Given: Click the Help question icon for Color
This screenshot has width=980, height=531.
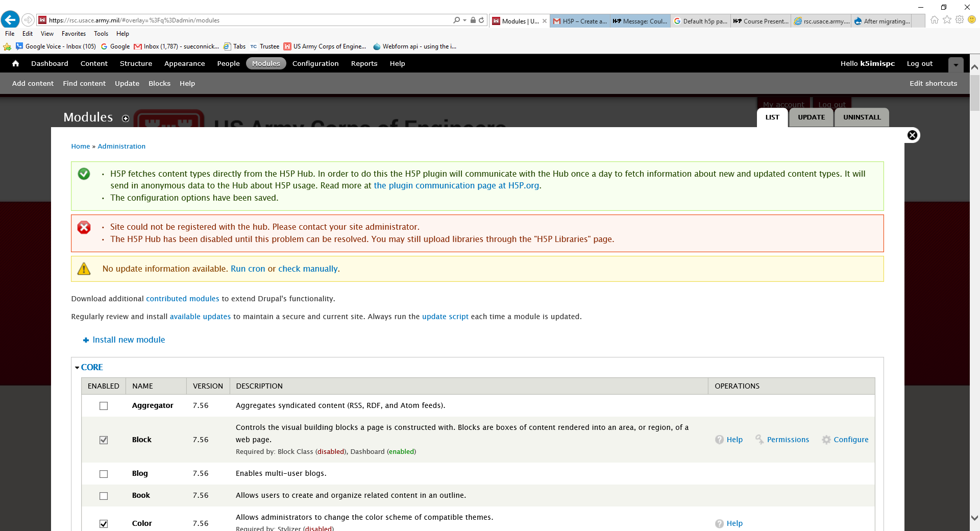Looking at the screenshot, I should (x=719, y=523).
